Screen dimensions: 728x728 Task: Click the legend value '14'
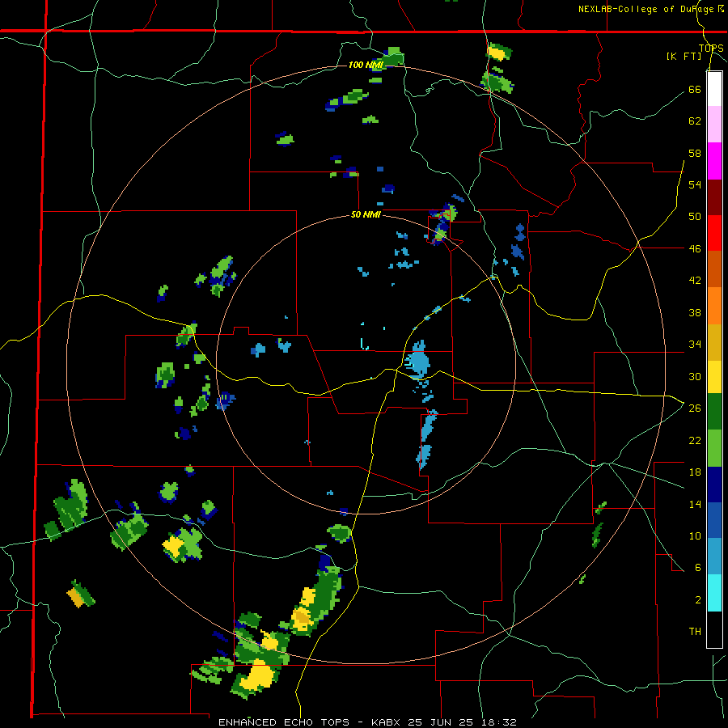[695, 504]
